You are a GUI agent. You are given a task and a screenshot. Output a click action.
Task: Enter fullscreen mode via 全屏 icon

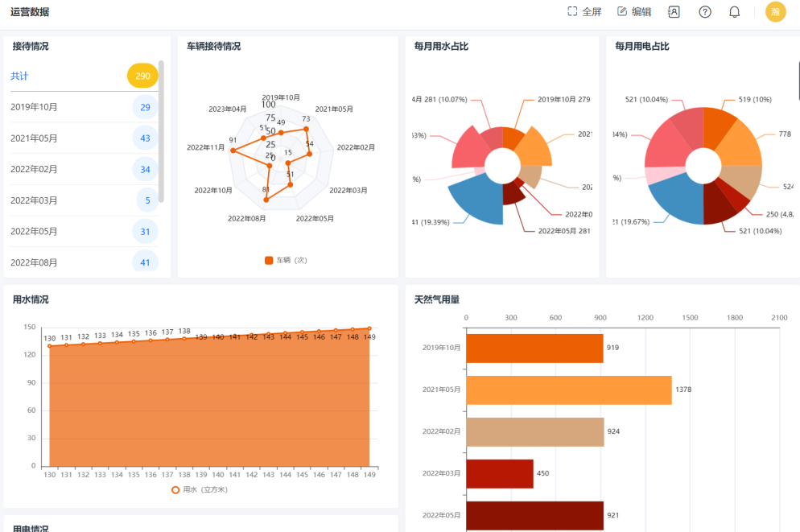pyautogui.click(x=573, y=11)
